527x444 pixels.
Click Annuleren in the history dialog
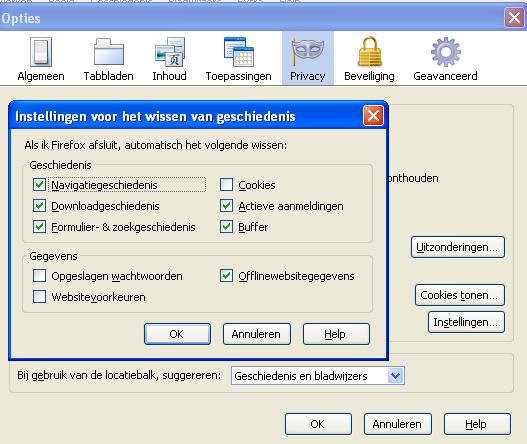(256, 334)
